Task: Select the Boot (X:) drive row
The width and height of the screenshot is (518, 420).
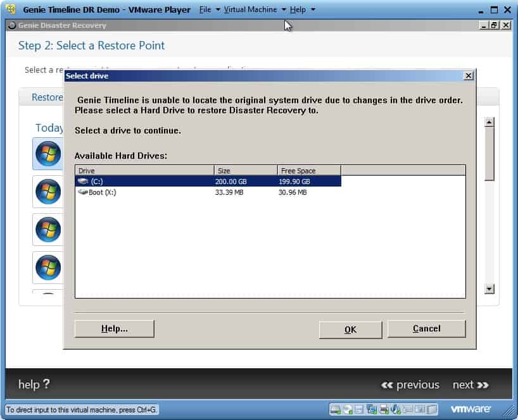Action: (208, 192)
